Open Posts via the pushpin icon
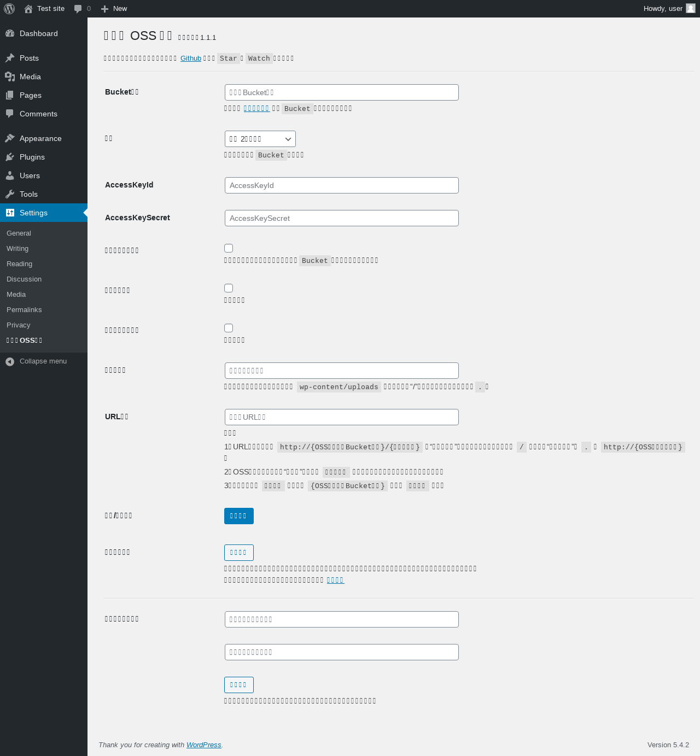Screen dimensions: 700x756 (x=10, y=58)
